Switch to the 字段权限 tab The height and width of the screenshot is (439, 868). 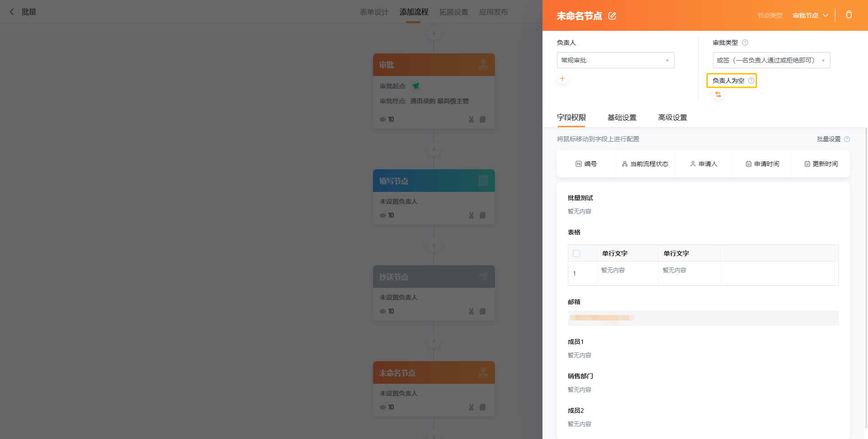(x=571, y=118)
